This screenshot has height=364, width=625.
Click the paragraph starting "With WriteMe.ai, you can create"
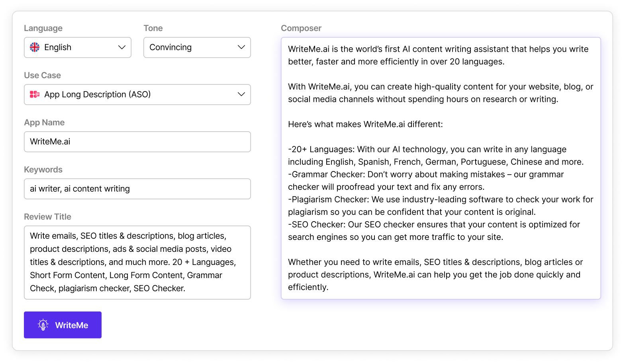tap(441, 93)
